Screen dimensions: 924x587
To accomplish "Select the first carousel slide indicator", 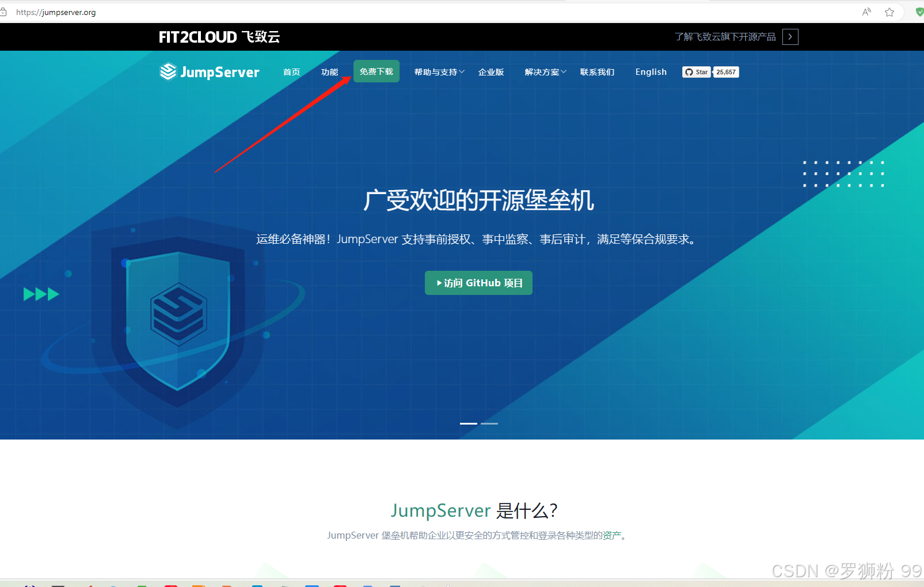I will click(469, 423).
